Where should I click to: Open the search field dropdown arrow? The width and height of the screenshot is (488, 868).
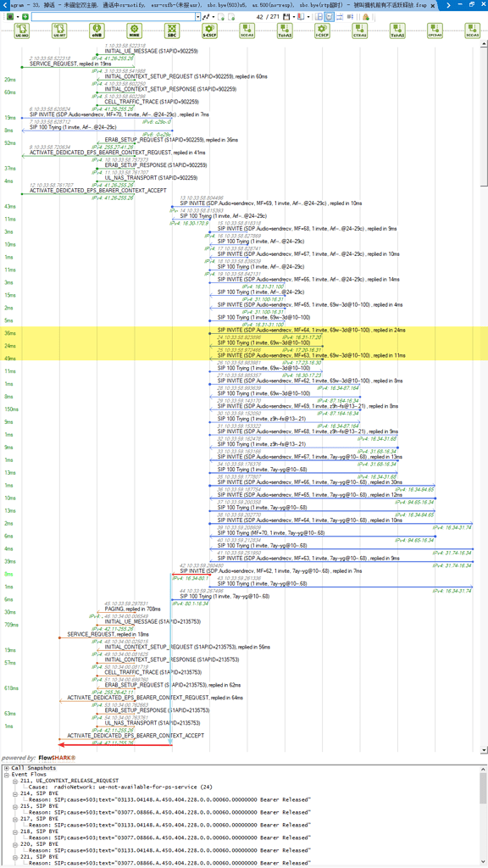pyautogui.click(x=197, y=17)
